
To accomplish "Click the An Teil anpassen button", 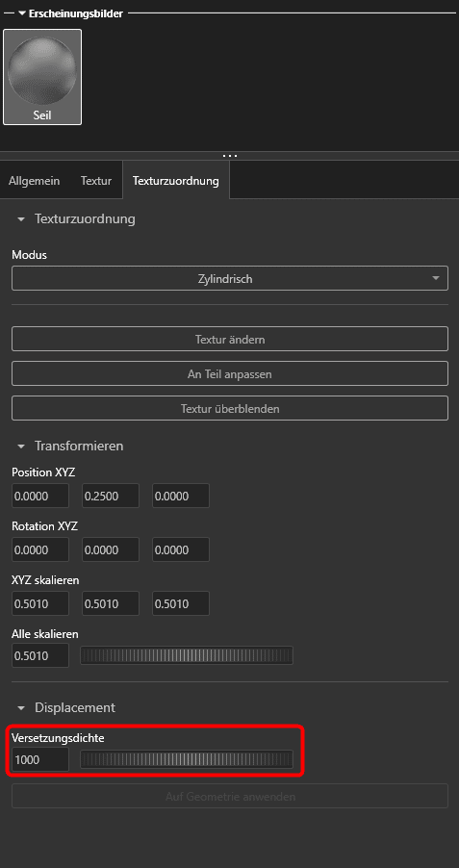I will coord(230,373).
